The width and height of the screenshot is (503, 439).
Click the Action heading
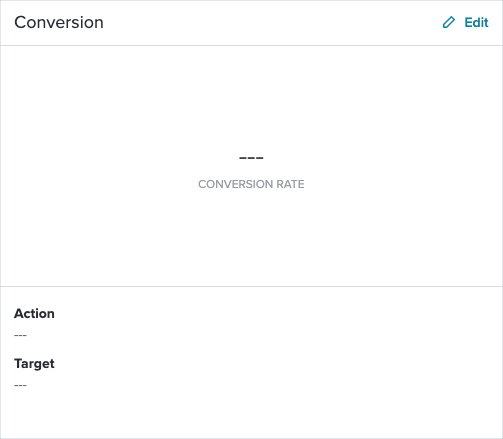click(34, 314)
